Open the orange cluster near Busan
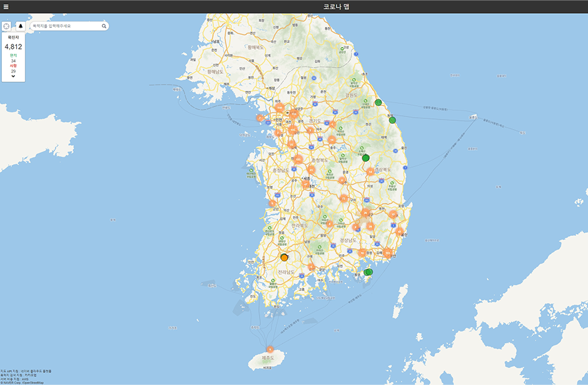The width and height of the screenshot is (588, 385). pos(388,253)
